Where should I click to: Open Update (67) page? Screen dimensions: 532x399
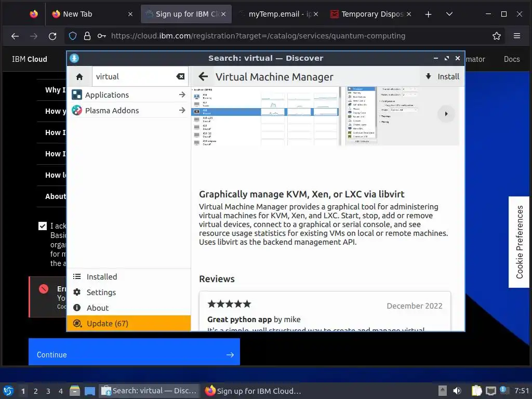[x=129, y=323]
